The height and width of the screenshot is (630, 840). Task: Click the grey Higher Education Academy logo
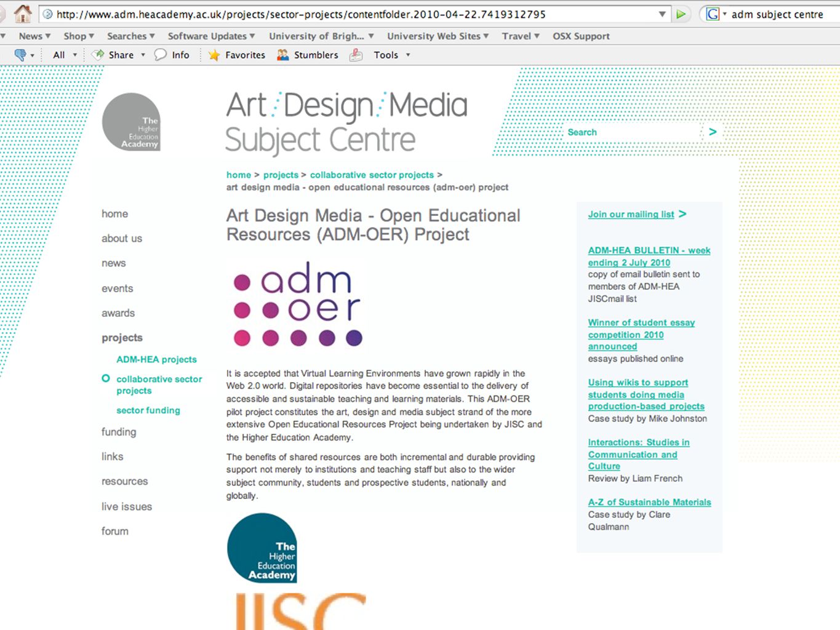(x=131, y=122)
